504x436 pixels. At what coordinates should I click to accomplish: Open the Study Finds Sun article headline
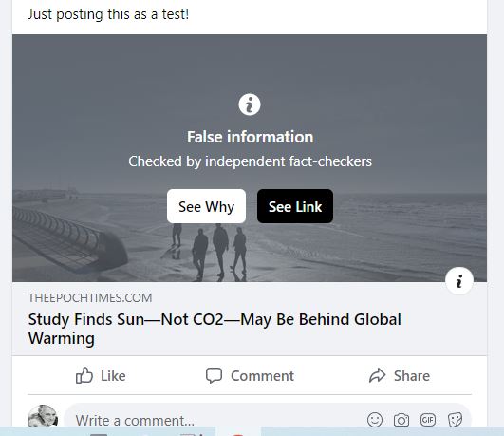pyautogui.click(x=215, y=329)
